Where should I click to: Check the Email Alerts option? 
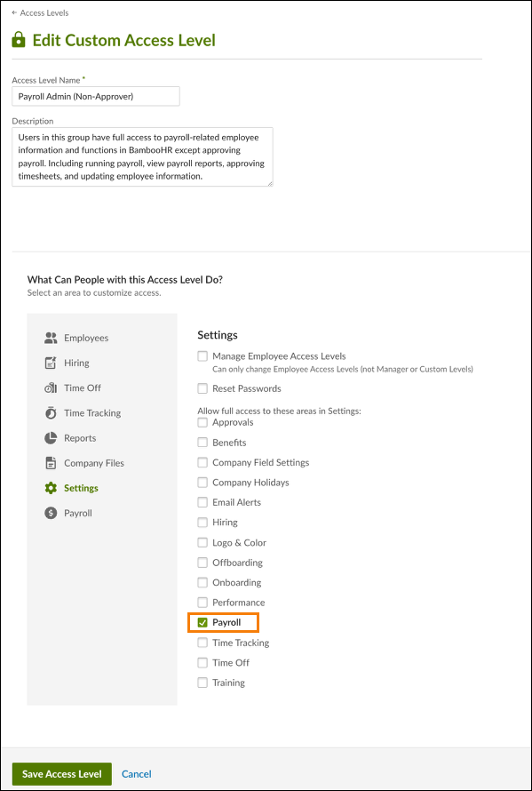click(x=202, y=502)
